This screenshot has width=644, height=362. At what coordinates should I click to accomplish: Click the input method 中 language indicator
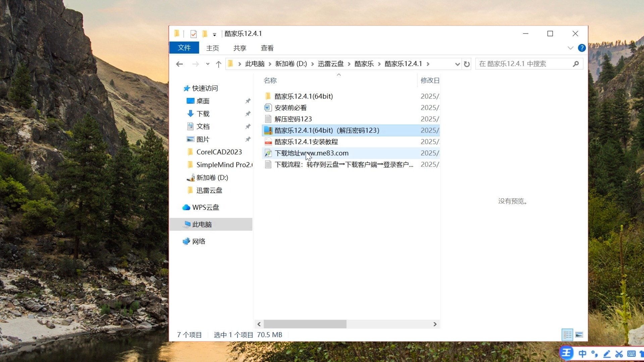pyautogui.click(x=583, y=354)
